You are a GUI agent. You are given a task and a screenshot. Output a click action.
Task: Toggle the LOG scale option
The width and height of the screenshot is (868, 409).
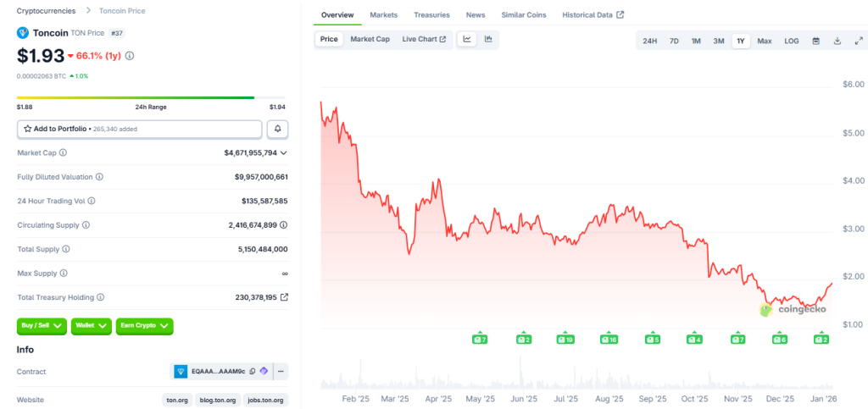tap(791, 41)
